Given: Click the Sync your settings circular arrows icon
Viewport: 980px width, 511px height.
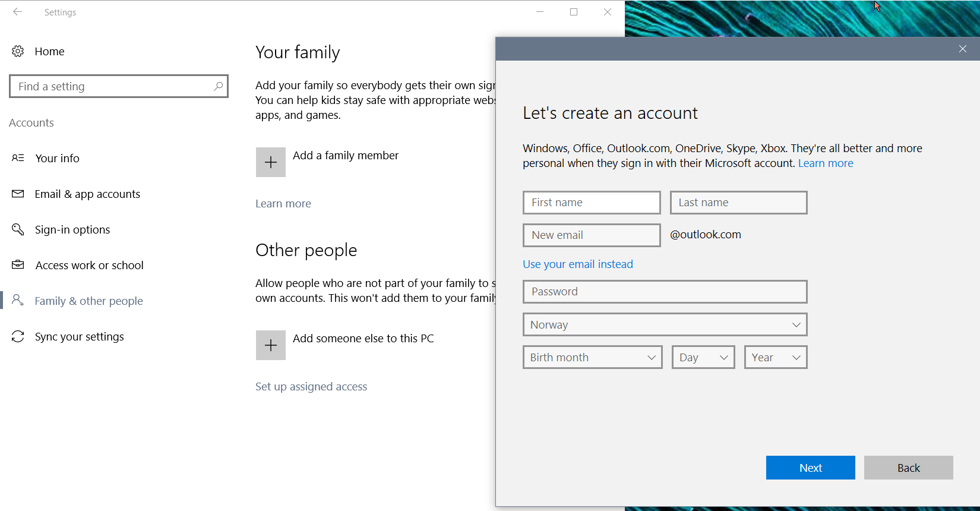Looking at the screenshot, I should 18,336.
